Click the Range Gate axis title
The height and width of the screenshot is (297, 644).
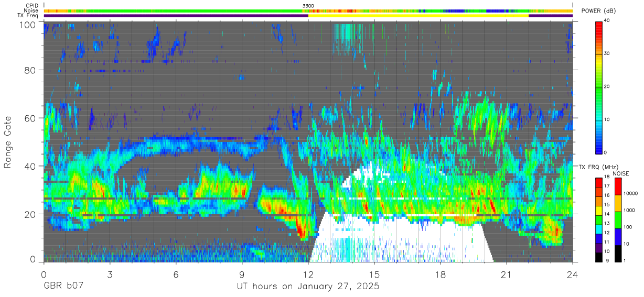pos(8,142)
